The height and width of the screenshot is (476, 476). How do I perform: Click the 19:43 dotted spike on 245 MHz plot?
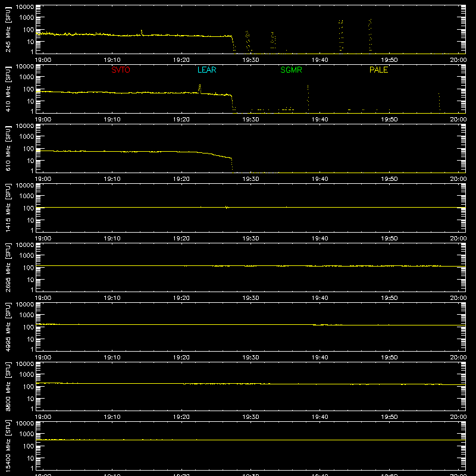[341, 35]
